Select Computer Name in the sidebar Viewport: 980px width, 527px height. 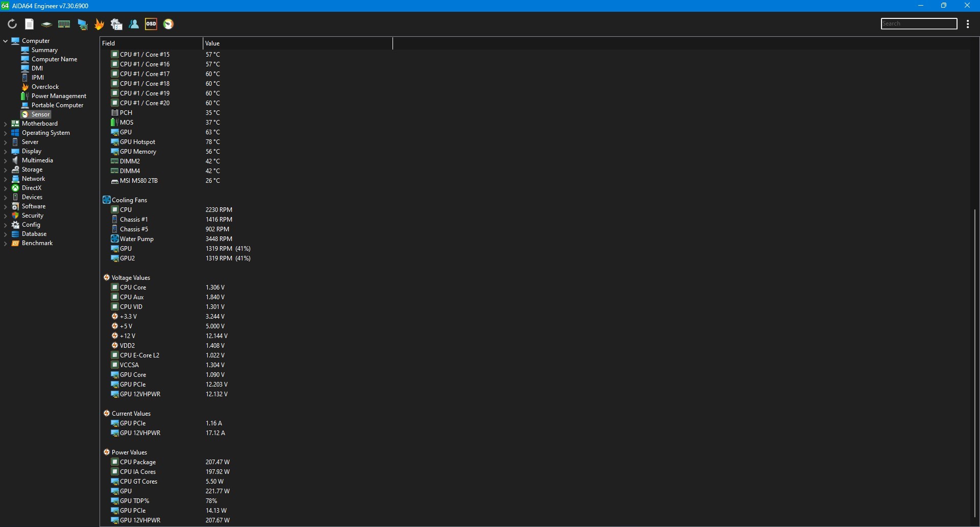(x=50, y=59)
